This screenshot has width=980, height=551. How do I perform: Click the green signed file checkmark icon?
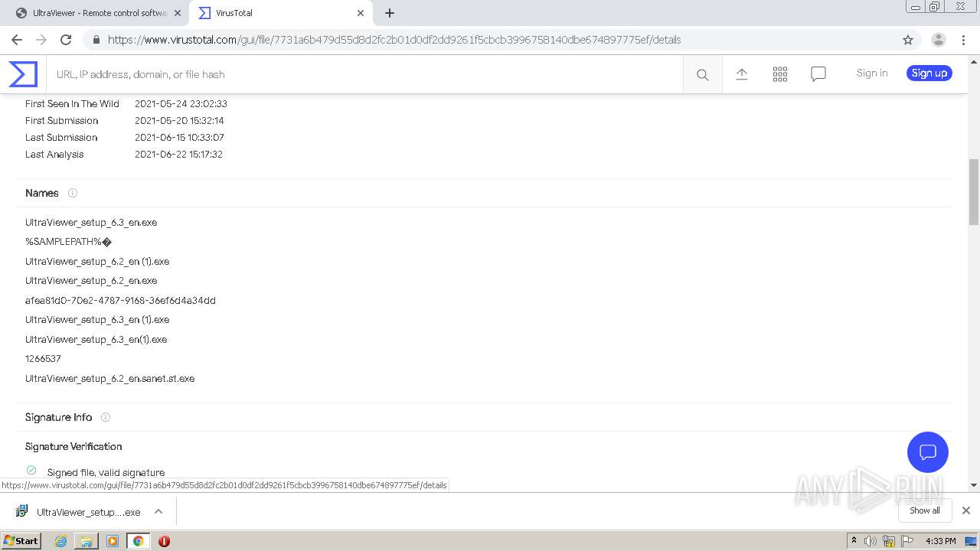[x=31, y=470]
